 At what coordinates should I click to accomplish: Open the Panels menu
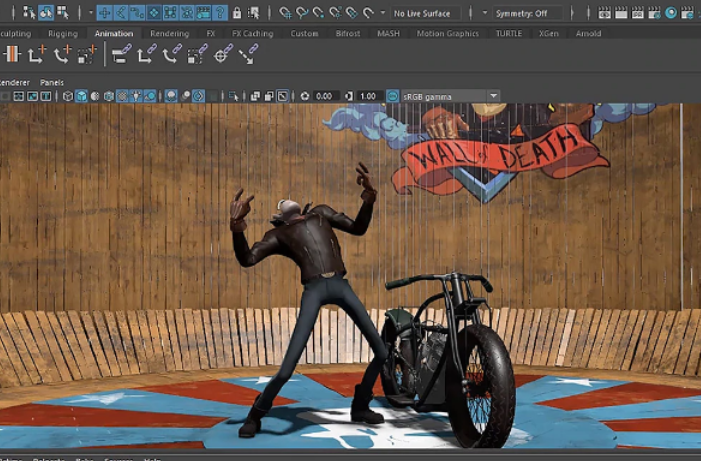coord(51,82)
